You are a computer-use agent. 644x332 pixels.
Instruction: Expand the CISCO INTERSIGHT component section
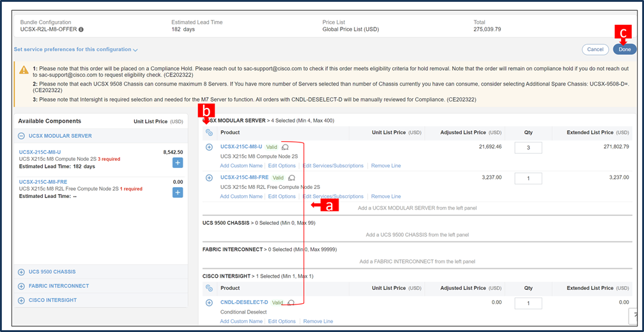(21, 301)
